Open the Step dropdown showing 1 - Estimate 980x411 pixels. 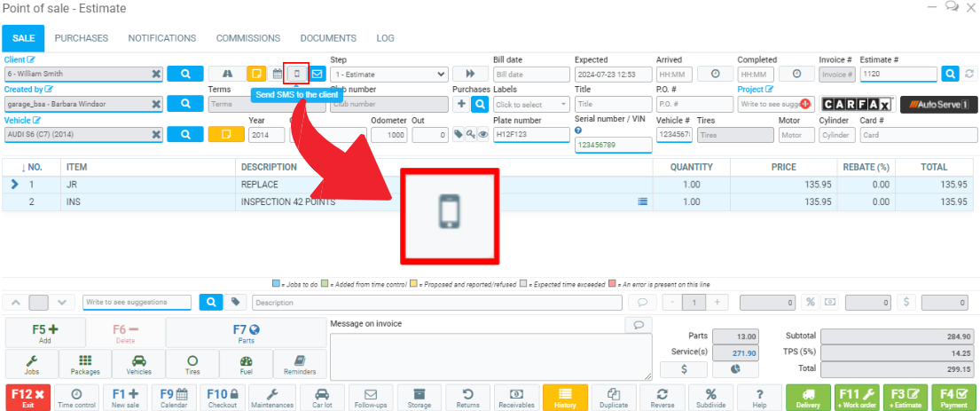[x=388, y=74]
